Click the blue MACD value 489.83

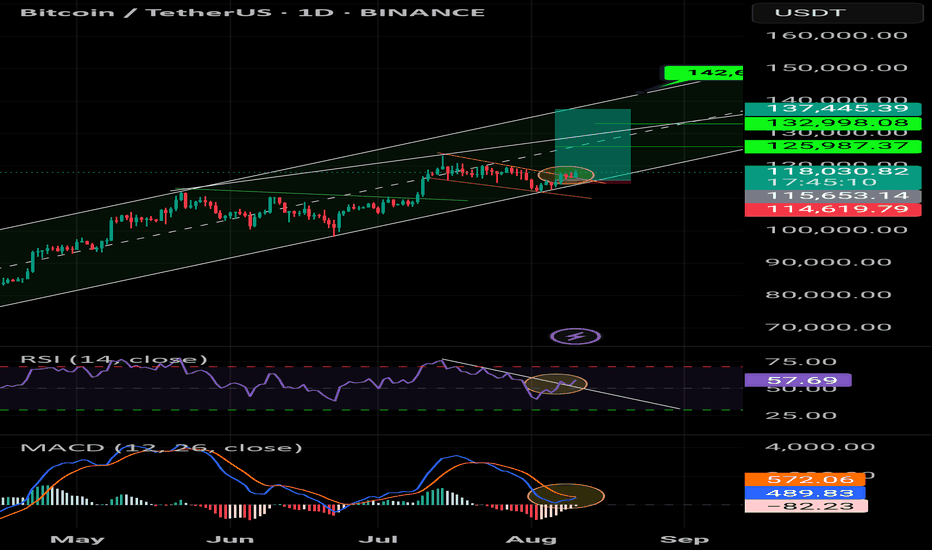point(805,494)
